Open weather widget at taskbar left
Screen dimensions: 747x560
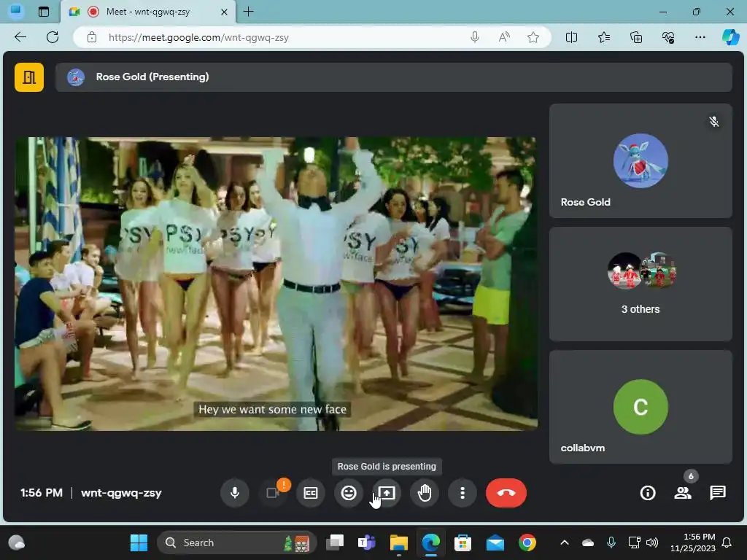(17, 542)
